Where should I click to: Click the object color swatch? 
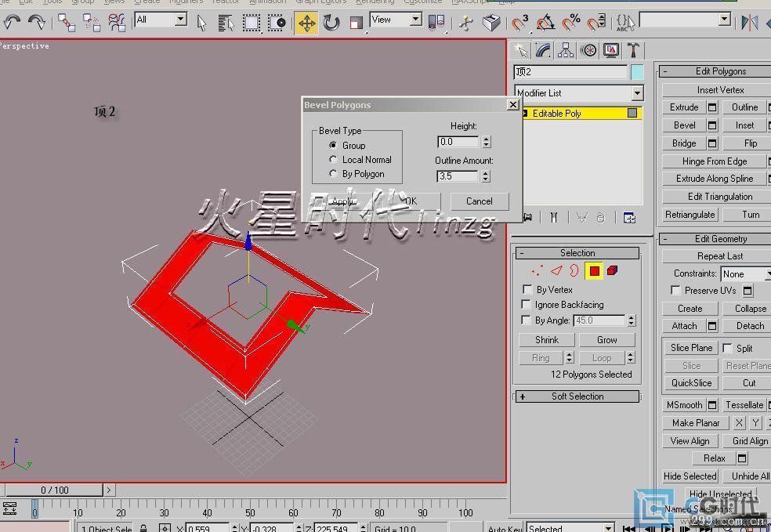pyautogui.click(x=637, y=72)
